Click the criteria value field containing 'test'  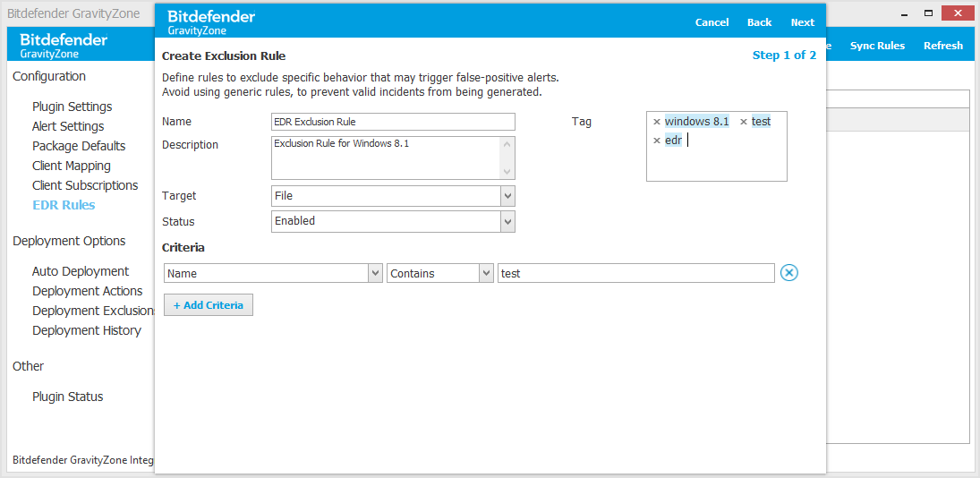click(x=636, y=273)
